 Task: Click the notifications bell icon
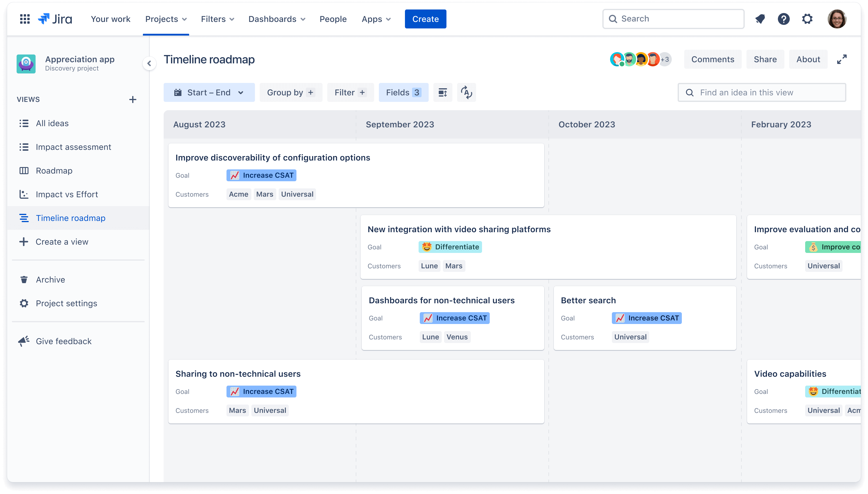tap(760, 18)
